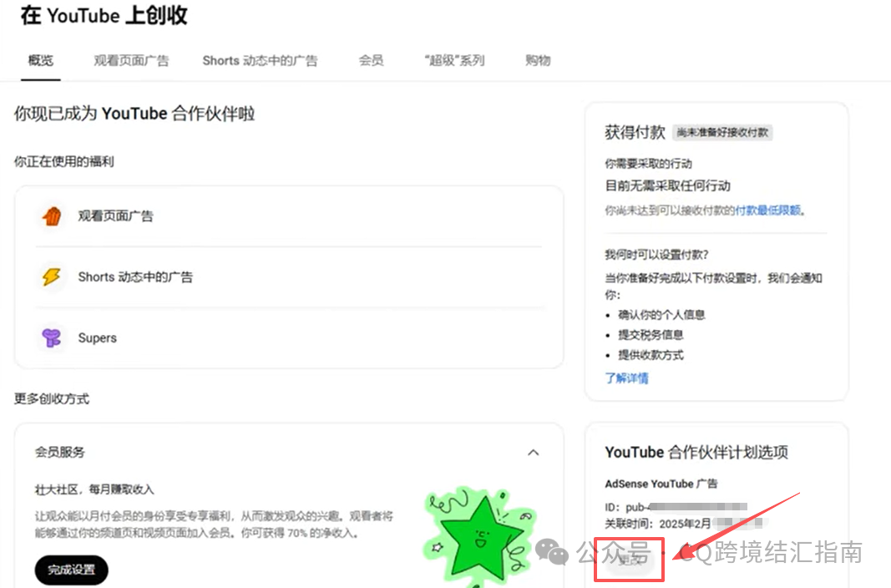Click the Supers feature icon
Viewport: 891px width, 588px height.
[x=52, y=337]
